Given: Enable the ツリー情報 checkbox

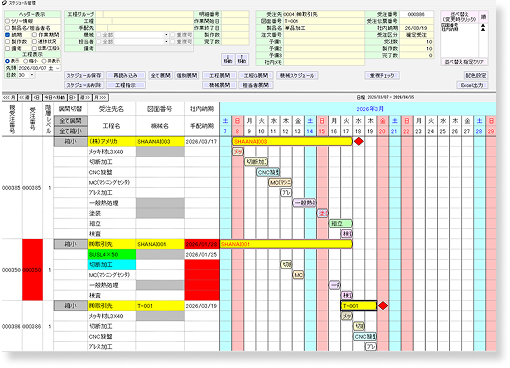Looking at the screenshot, I should pos(7,21).
